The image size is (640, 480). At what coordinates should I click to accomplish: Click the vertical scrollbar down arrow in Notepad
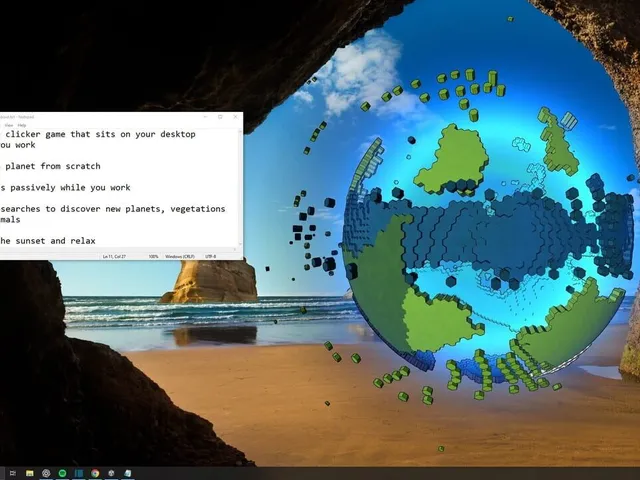pyautogui.click(x=240, y=244)
